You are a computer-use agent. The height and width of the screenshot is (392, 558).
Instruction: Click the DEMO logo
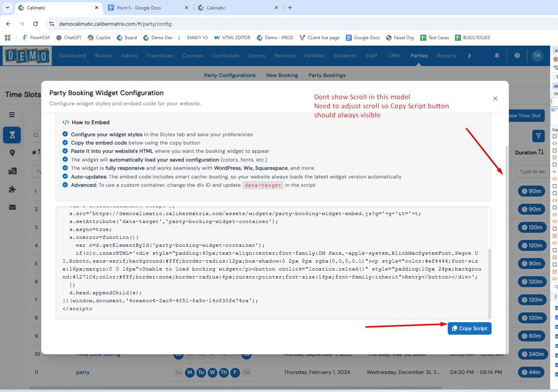click(x=27, y=56)
